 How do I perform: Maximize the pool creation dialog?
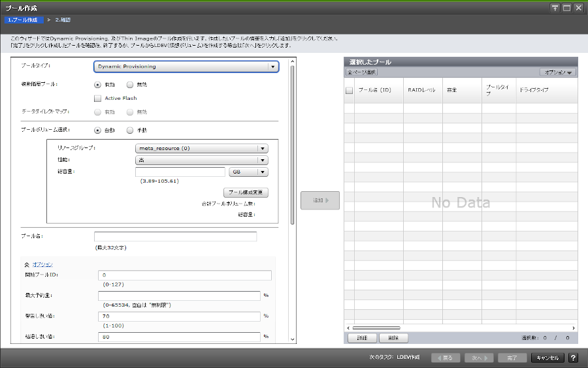(x=566, y=7)
